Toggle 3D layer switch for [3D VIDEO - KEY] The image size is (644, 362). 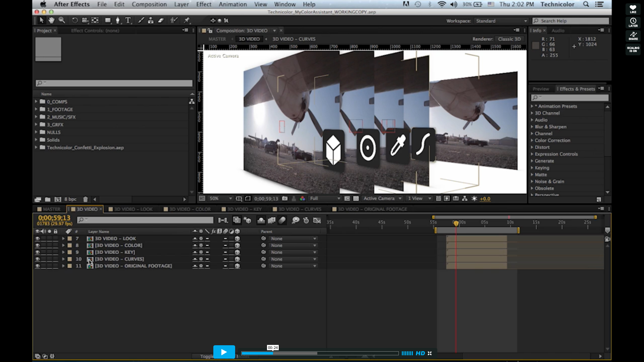(237, 252)
